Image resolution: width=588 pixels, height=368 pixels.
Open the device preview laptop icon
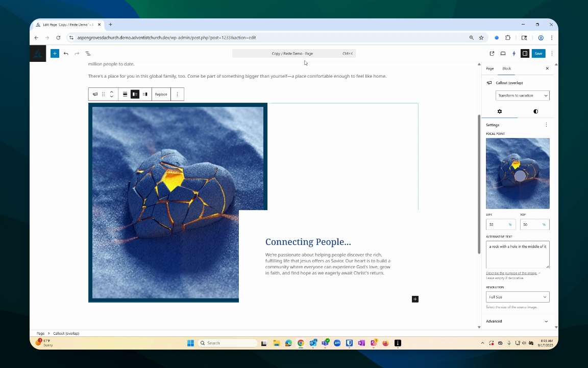503,54
